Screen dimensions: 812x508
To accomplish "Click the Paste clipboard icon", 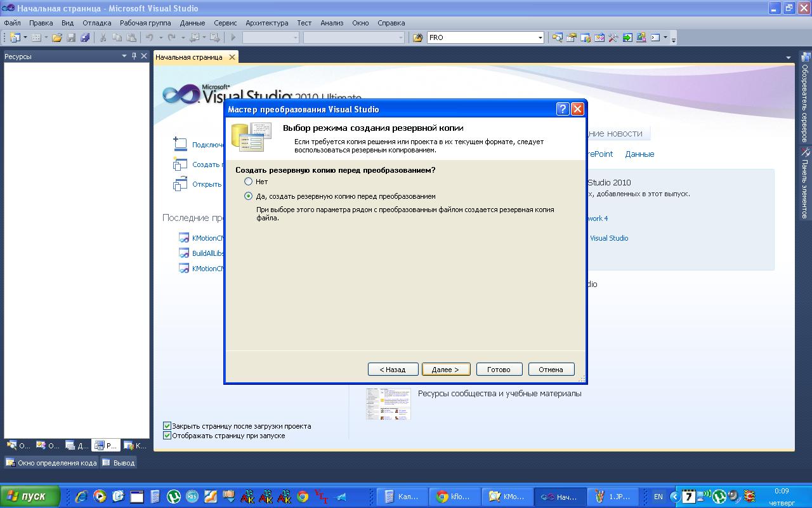I will pyautogui.click(x=131, y=37).
